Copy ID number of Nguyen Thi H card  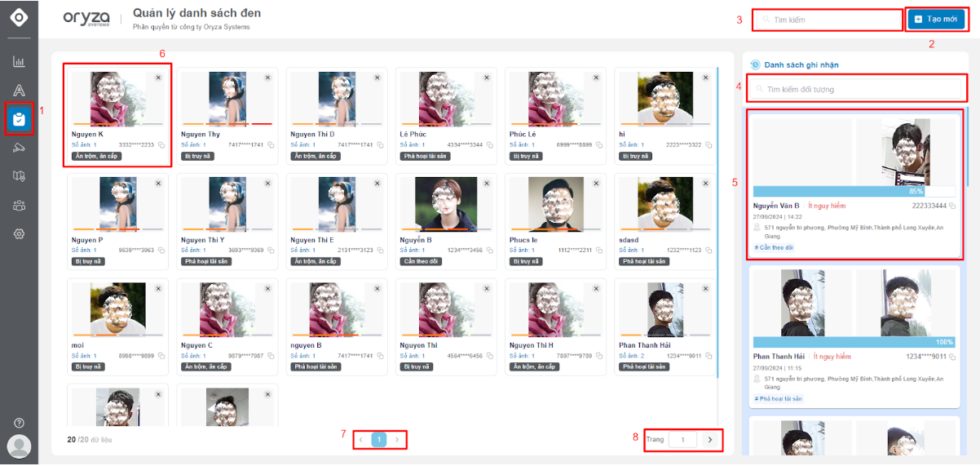point(599,356)
